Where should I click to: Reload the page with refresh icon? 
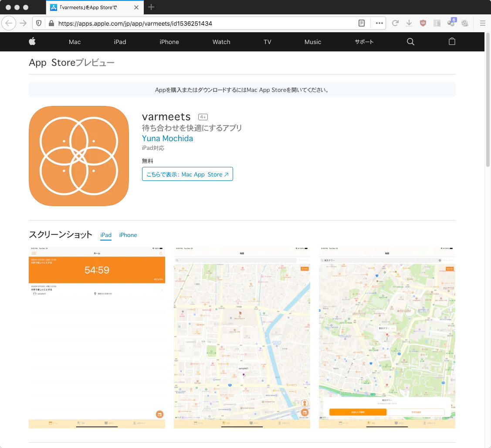pos(395,23)
